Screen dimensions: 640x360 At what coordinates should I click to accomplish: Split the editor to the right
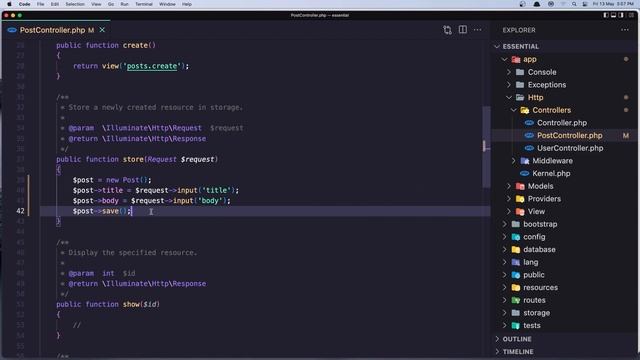tap(462, 29)
